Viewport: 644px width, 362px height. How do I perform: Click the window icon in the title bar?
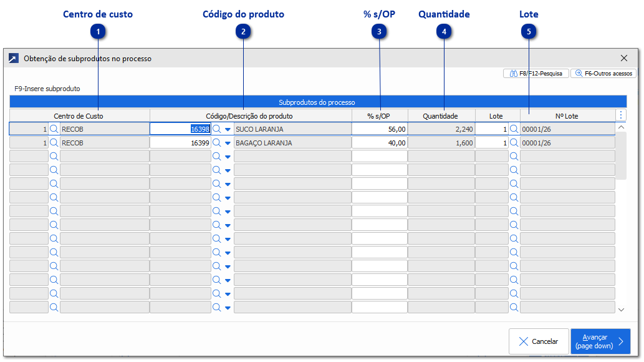[x=14, y=59]
